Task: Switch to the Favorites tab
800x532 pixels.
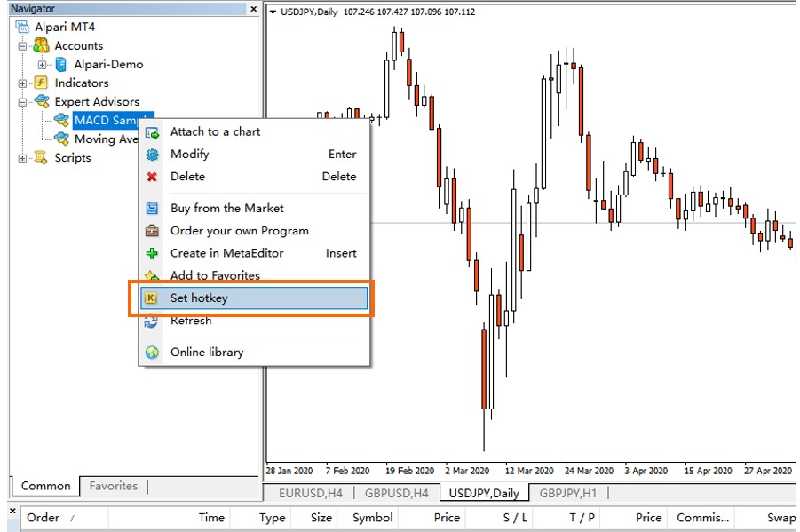Action: pos(113,486)
